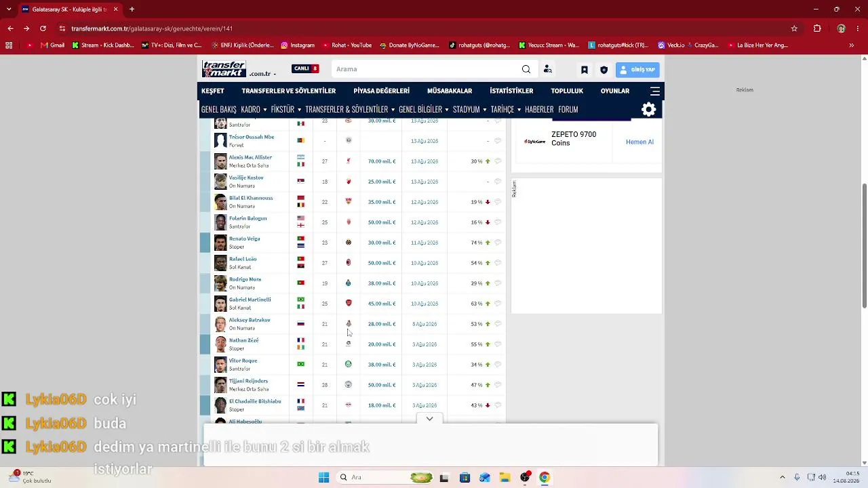Screen dimensions: 868x488
Task: Click the club crest in Gabriel Martinelli row
Action: [349, 304]
